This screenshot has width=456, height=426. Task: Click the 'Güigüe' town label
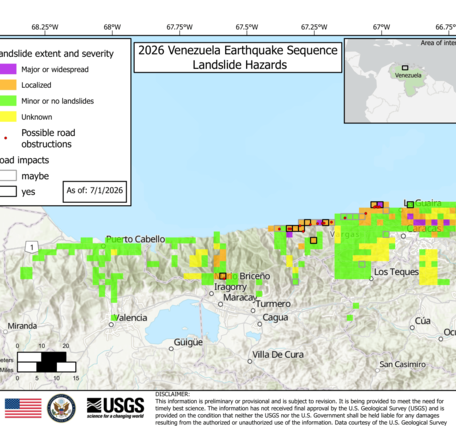click(x=188, y=342)
